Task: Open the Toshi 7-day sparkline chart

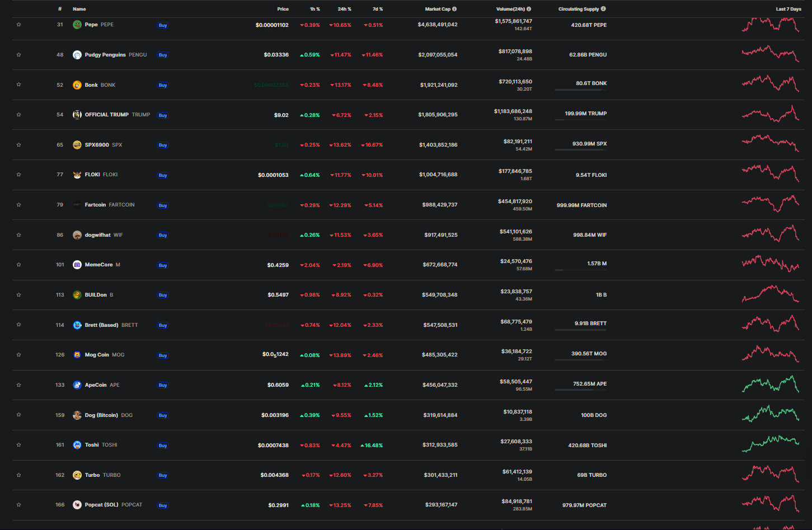Action: coord(771,444)
